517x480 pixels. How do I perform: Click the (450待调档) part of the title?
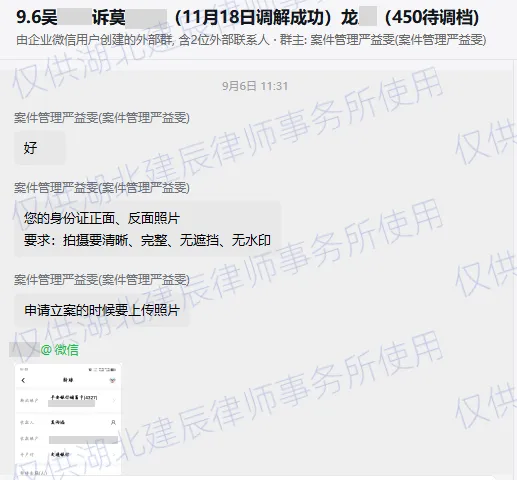(x=432, y=17)
